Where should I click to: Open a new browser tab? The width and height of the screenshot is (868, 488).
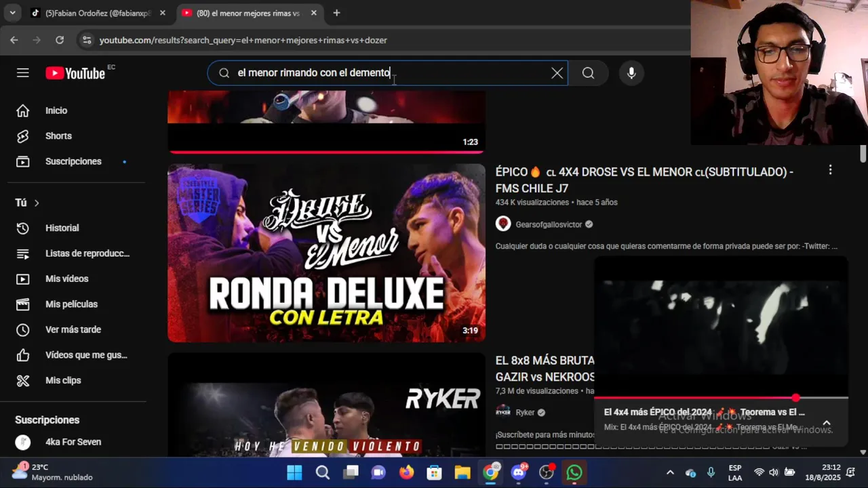(x=336, y=13)
